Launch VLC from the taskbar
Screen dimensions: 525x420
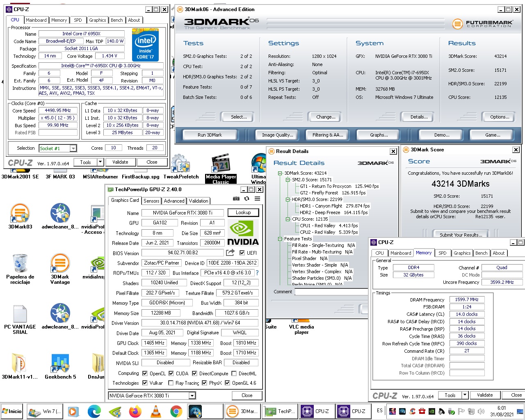pyautogui.click(x=156, y=411)
